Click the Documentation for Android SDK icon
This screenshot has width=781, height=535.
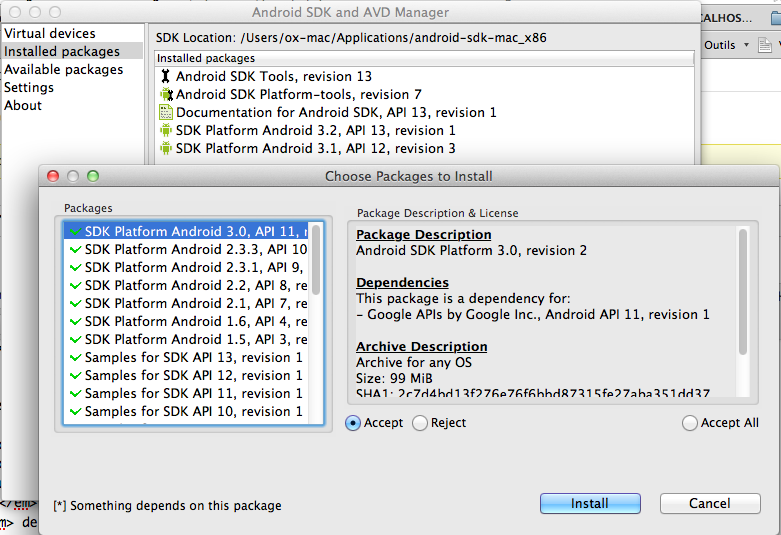pos(166,112)
